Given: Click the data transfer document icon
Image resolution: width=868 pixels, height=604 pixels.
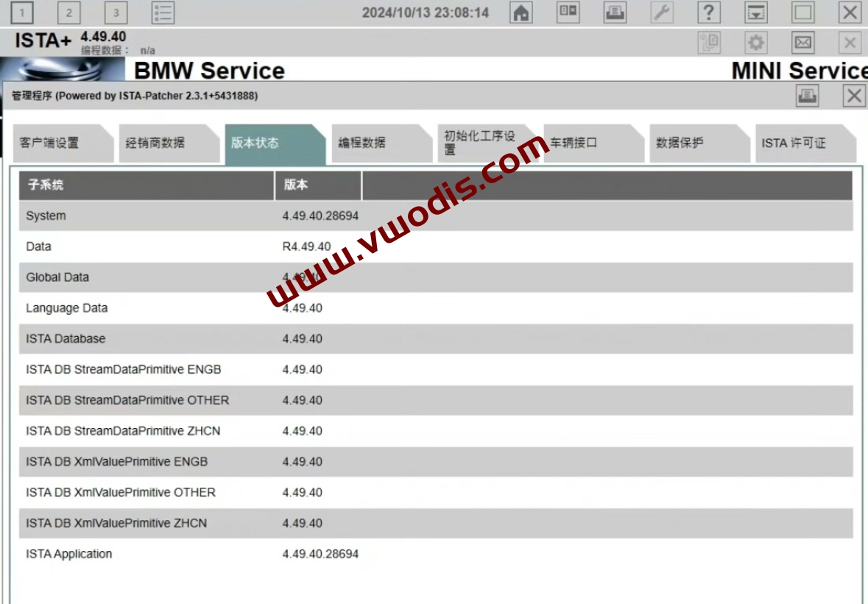Looking at the screenshot, I should coord(709,42).
